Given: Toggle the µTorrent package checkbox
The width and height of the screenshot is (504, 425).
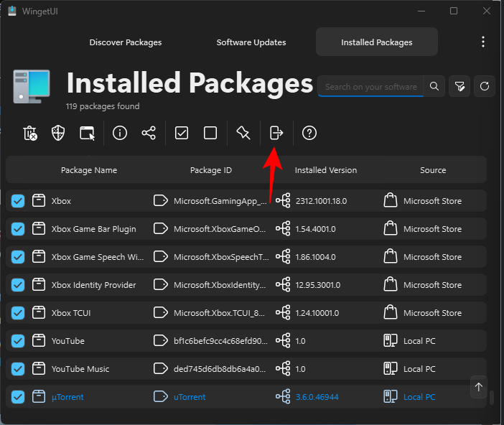Looking at the screenshot, I should tap(18, 397).
